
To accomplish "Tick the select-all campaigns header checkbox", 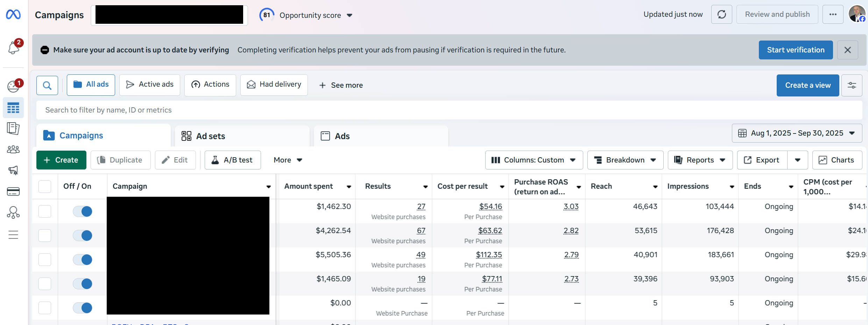I will pos(45,187).
